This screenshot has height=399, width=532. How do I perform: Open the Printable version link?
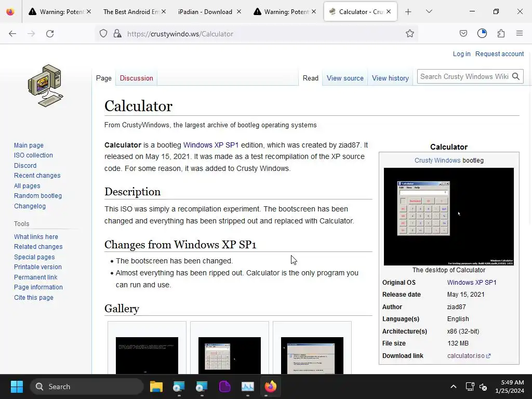[37, 267]
